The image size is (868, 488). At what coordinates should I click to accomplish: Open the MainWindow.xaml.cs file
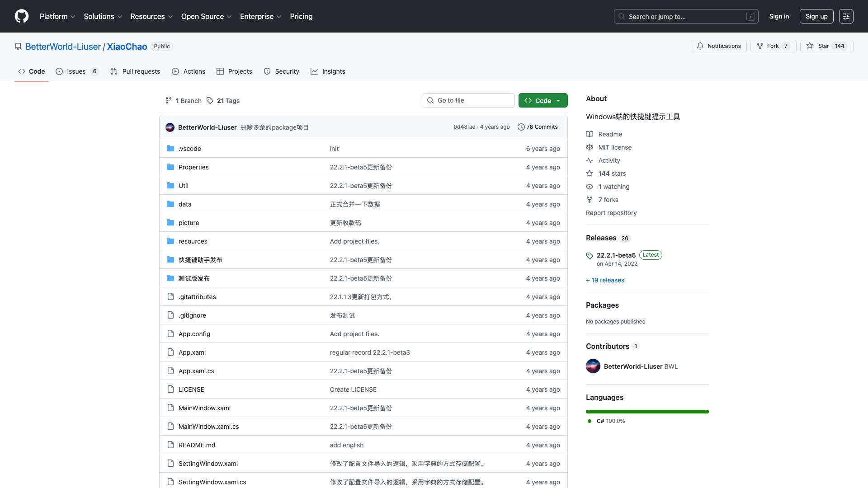pyautogui.click(x=209, y=427)
